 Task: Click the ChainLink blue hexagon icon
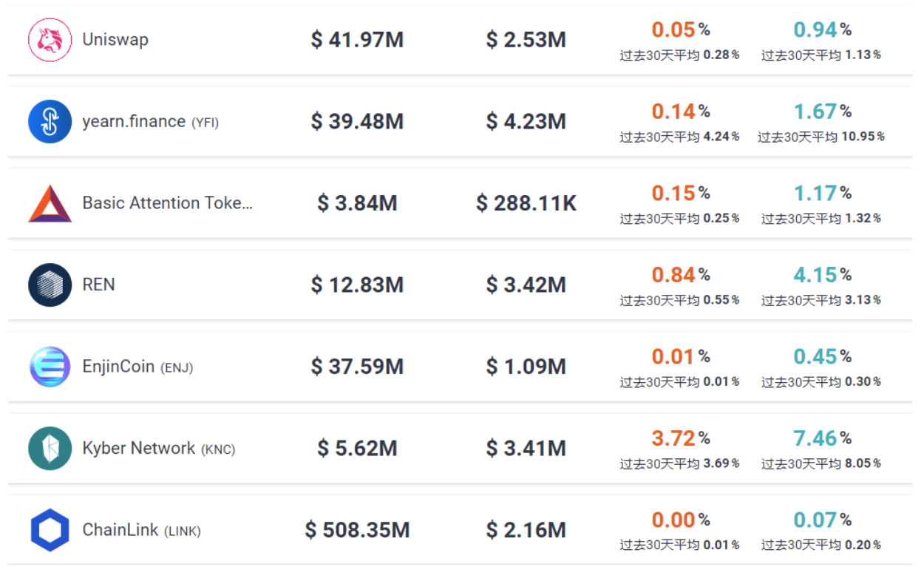[x=50, y=531]
